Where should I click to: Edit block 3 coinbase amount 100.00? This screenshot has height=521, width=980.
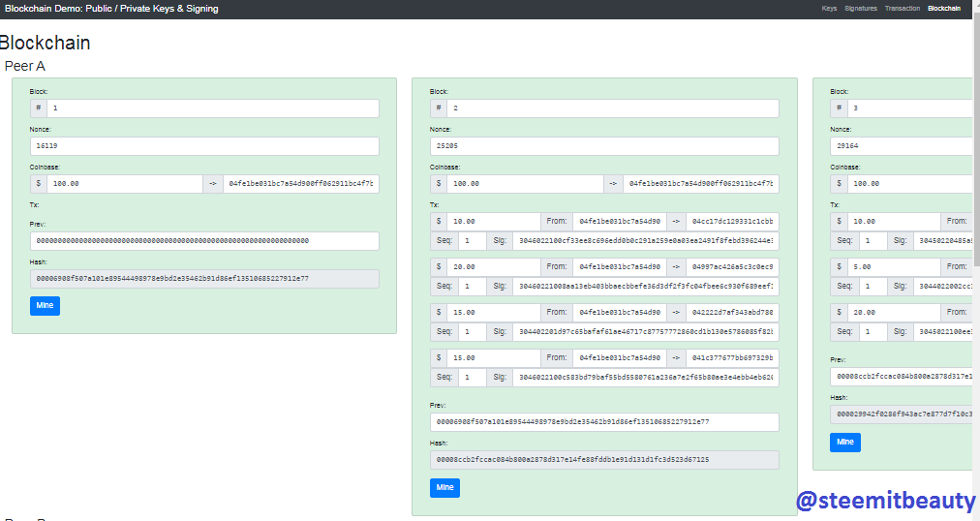coord(910,184)
